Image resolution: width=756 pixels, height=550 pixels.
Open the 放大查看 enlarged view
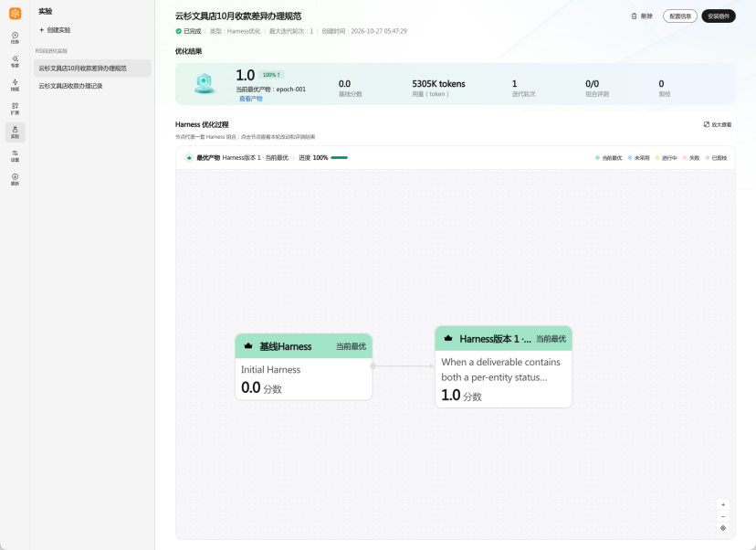pos(718,124)
